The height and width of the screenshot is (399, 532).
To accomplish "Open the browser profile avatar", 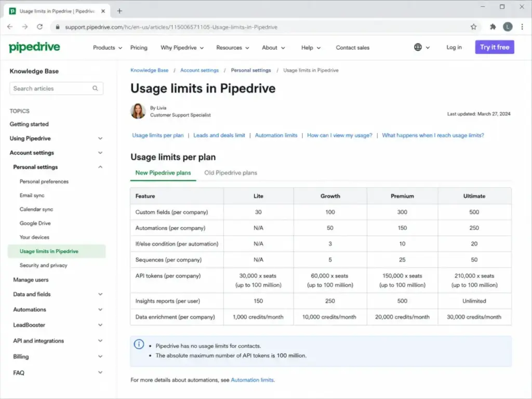I will [508, 27].
